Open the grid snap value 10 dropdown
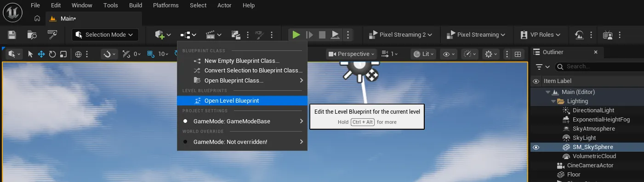644x182 pixels. click(163, 54)
